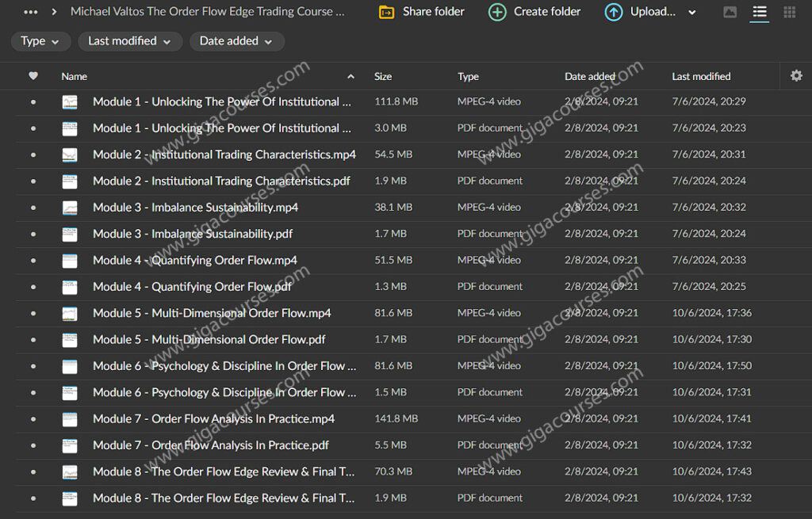Expand the Last modified filter dropdown
The image size is (812, 519).
pyautogui.click(x=129, y=40)
